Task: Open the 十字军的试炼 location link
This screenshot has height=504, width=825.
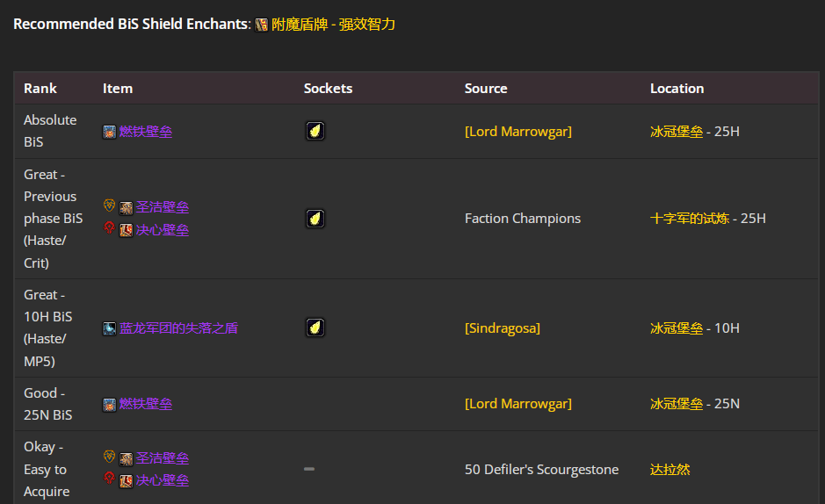Action: [689, 219]
